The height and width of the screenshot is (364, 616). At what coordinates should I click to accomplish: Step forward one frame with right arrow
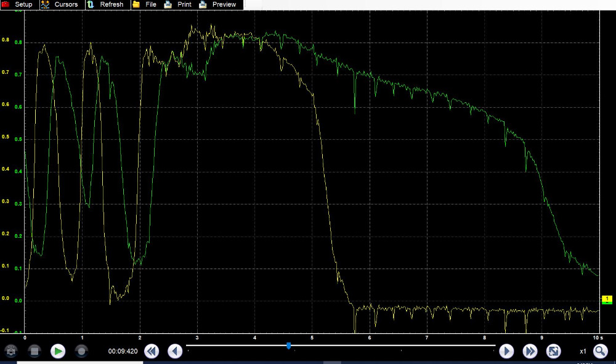point(506,351)
